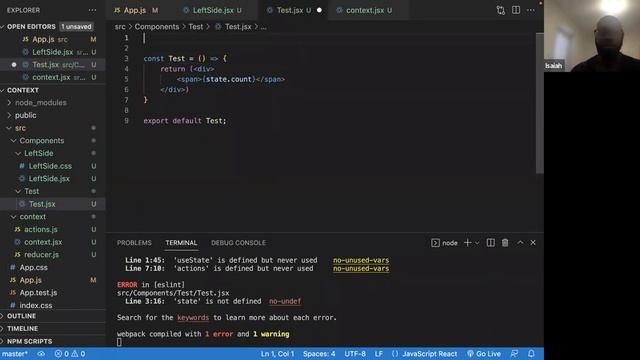The height and width of the screenshot is (360, 640).
Task: Select context.jsx in open editors list
Action: pos(51,78)
